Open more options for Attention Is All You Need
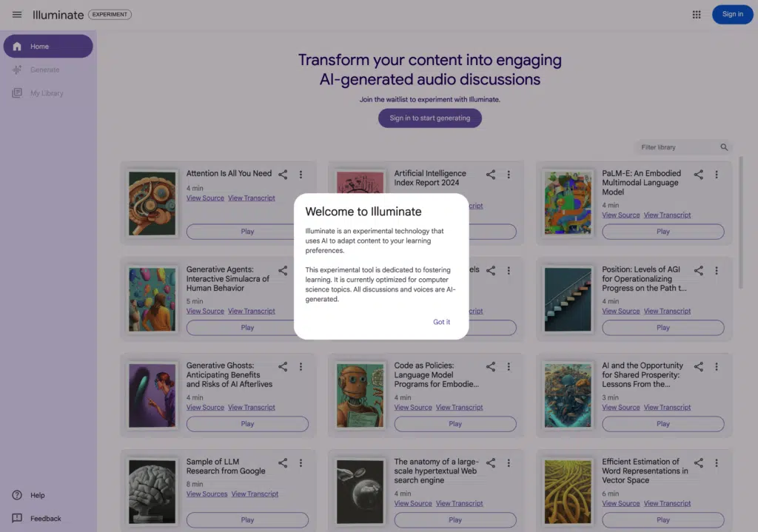This screenshot has height=532, width=758. 301,175
